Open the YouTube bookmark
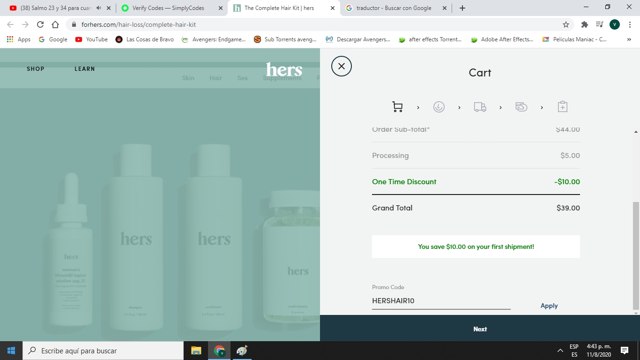 click(91, 39)
